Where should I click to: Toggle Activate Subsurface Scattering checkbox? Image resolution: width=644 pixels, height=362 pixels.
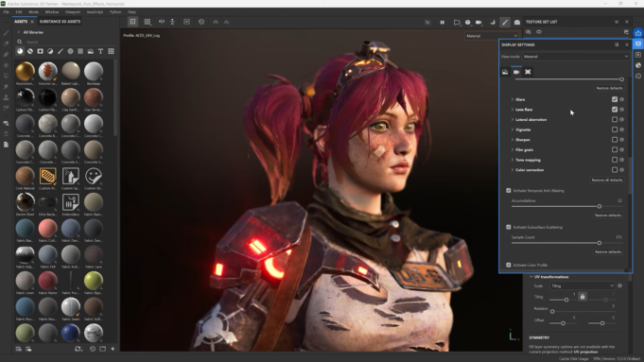click(509, 227)
